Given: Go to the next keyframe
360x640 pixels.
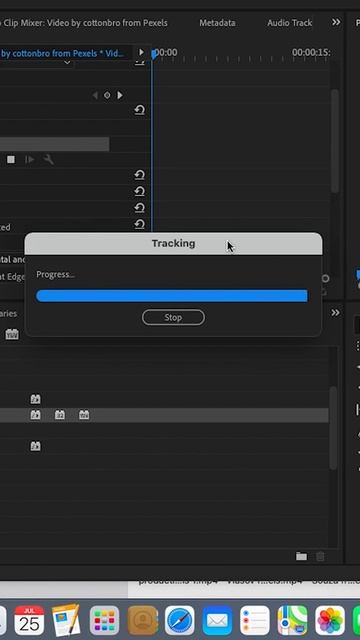Looking at the screenshot, I should point(120,95).
